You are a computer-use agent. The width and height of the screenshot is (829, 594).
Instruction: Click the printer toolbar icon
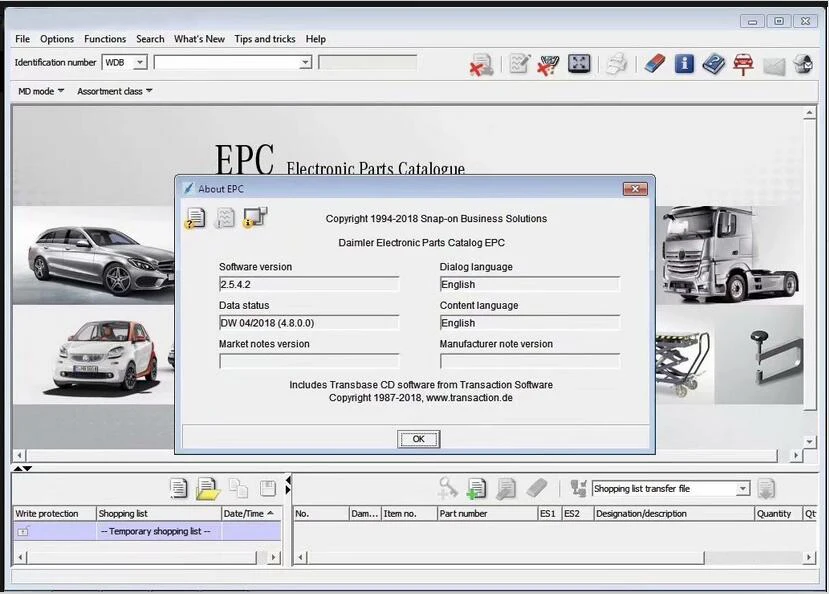pos(616,64)
